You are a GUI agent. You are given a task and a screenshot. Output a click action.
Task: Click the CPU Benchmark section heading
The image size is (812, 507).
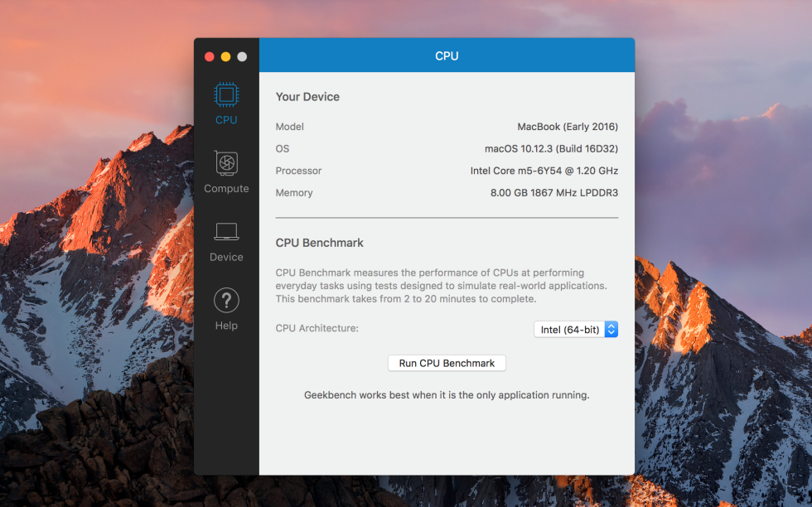[x=320, y=243]
